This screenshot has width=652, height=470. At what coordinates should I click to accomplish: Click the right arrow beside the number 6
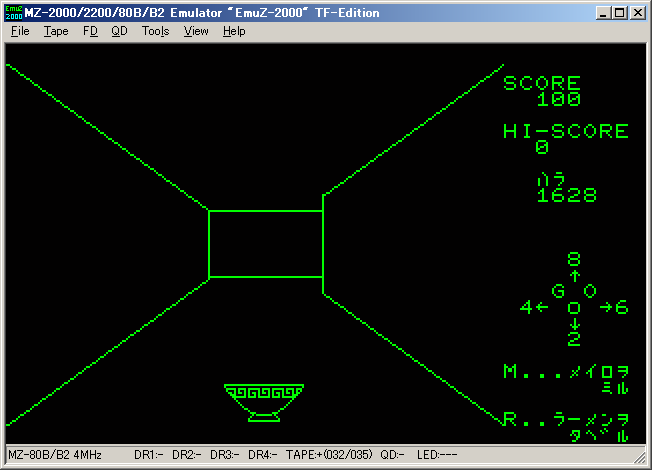(605, 307)
